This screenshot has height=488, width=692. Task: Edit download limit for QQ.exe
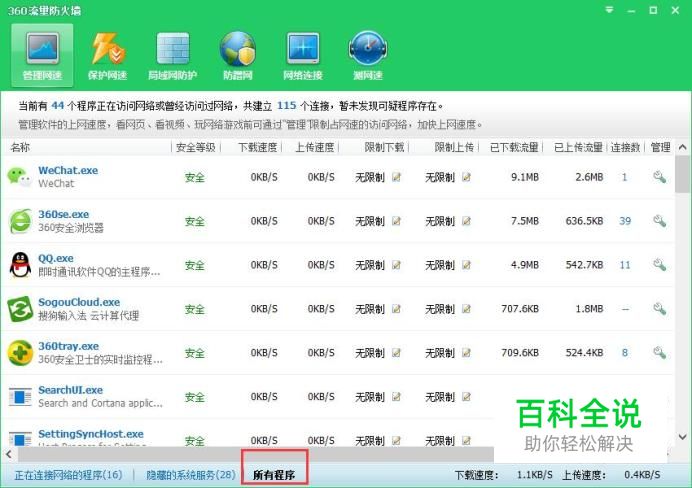point(396,265)
